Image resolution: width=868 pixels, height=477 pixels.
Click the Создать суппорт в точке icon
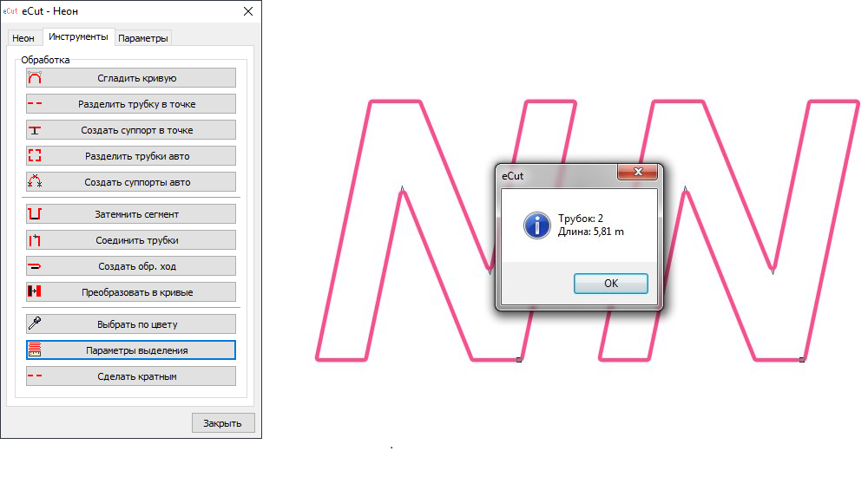pyautogui.click(x=35, y=130)
